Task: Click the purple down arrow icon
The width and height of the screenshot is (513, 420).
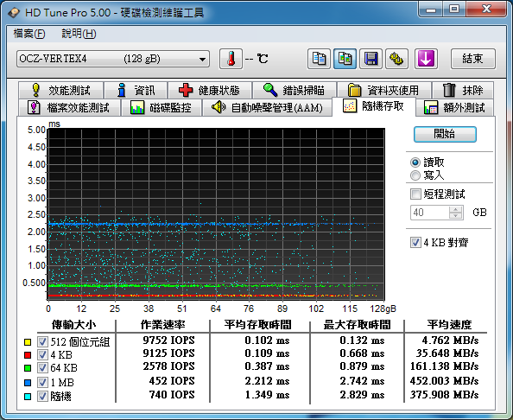Action: click(426, 59)
